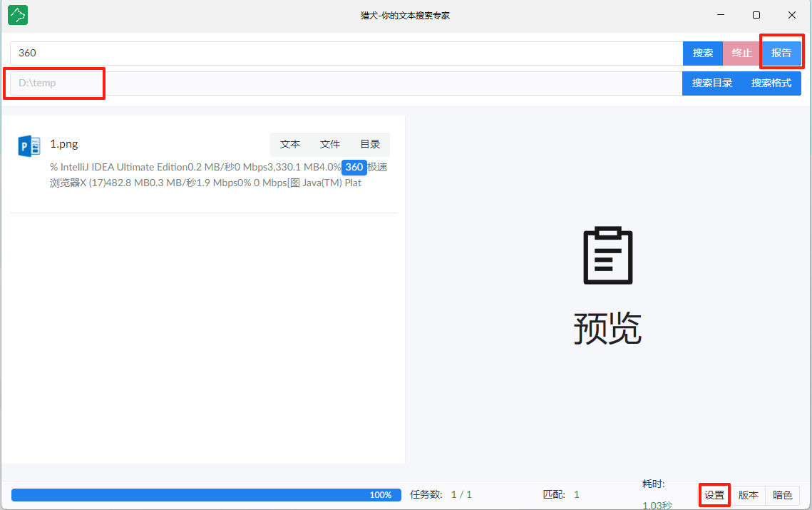Screen dimensions: 812x510
Task: Click the file type icon beside 1.png
Action: point(29,146)
